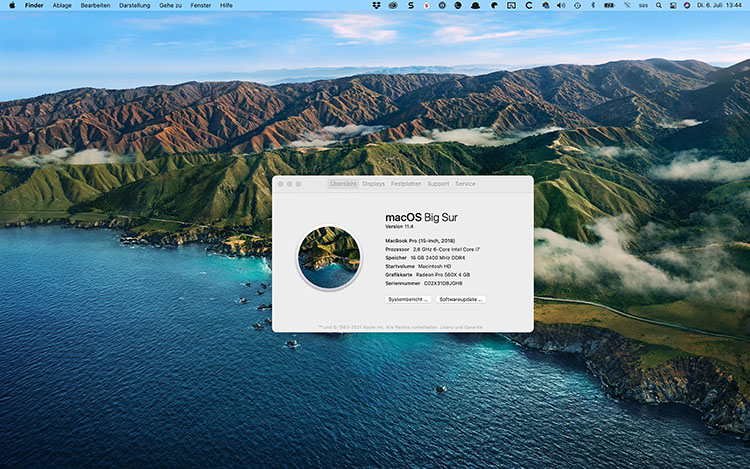
Task: Open the Finder menu
Action: click(x=34, y=5)
